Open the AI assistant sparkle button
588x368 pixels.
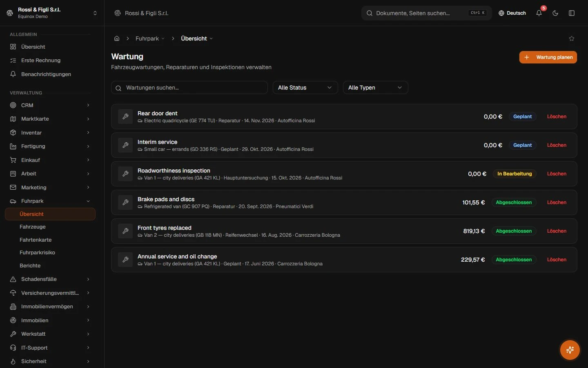[x=570, y=350]
